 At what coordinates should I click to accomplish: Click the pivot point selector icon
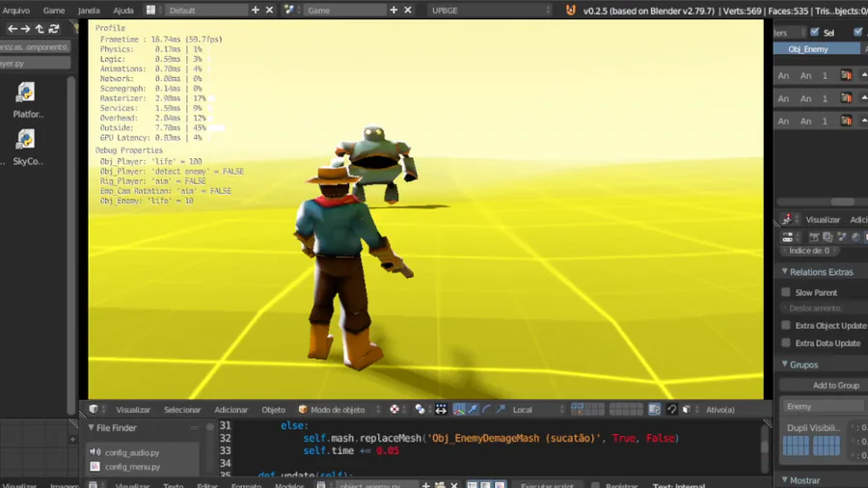coord(420,410)
